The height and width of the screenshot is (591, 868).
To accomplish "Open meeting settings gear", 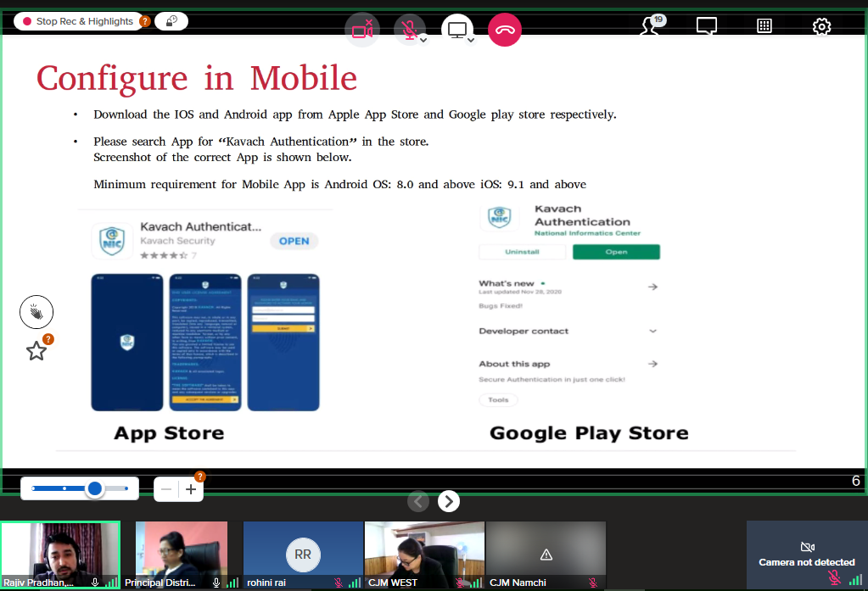I will coord(821,26).
